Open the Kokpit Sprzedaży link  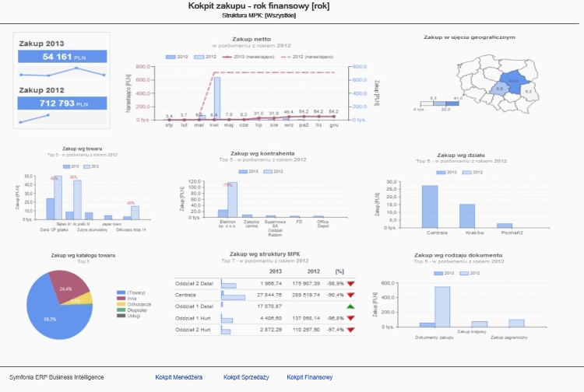(245, 377)
